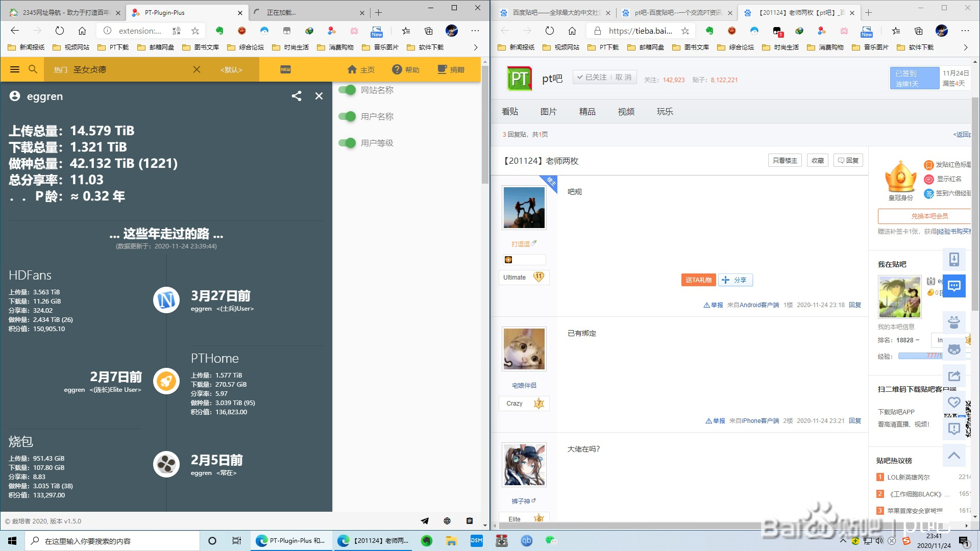Click PT bar logo image
The width and height of the screenshot is (980, 551).
tap(520, 79)
